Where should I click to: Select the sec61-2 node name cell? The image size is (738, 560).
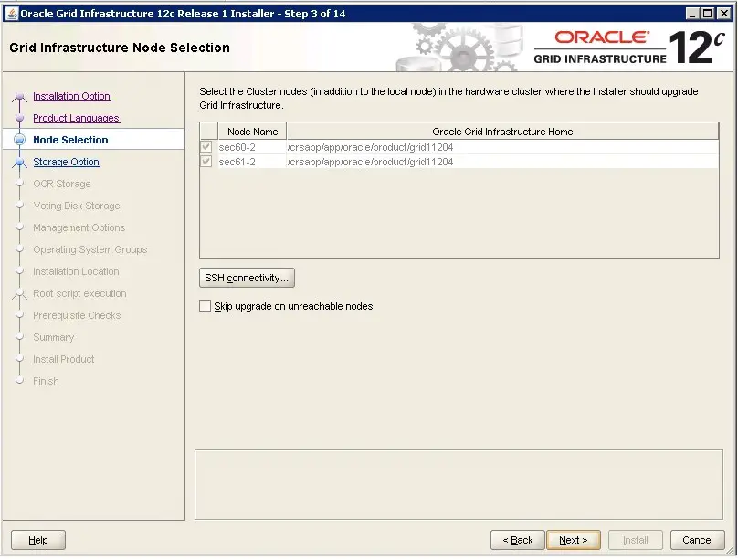tap(252, 162)
